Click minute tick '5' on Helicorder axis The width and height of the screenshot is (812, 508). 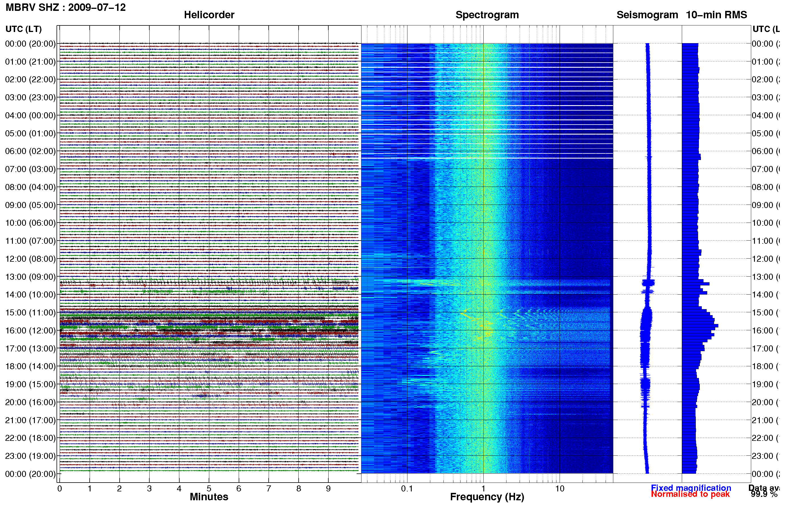(x=209, y=489)
